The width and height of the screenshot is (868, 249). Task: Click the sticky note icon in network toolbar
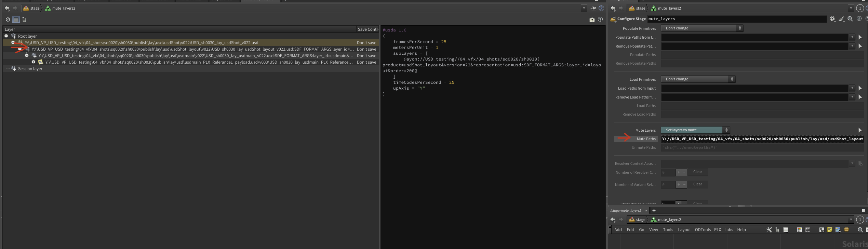tap(830, 230)
